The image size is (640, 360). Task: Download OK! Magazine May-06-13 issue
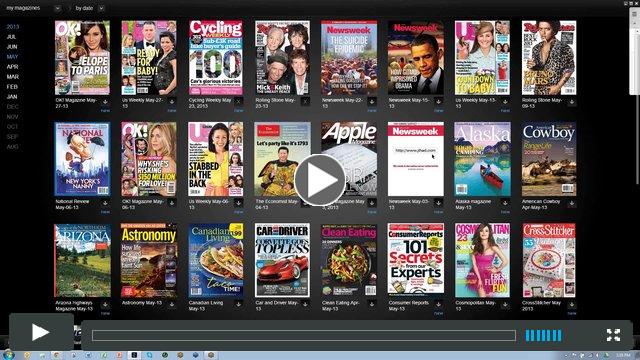click(x=172, y=203)
